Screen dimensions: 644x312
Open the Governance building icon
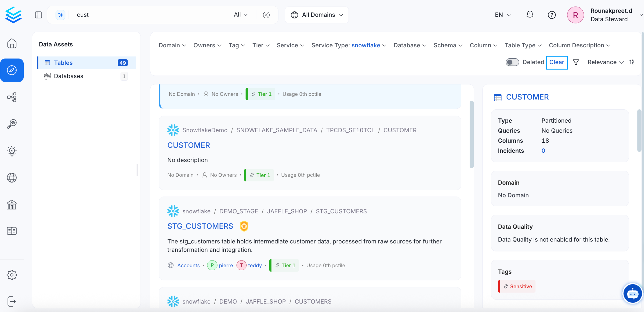coord(12,205)
